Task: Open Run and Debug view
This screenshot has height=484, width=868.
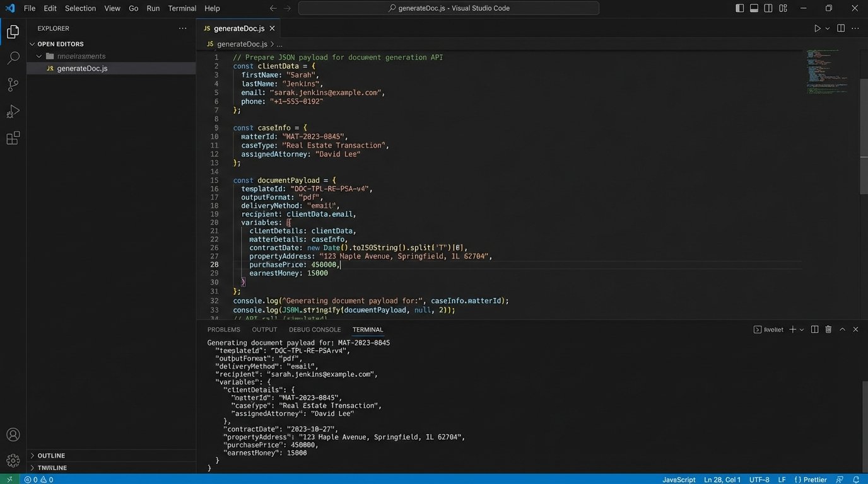Action: click(13, 112)
